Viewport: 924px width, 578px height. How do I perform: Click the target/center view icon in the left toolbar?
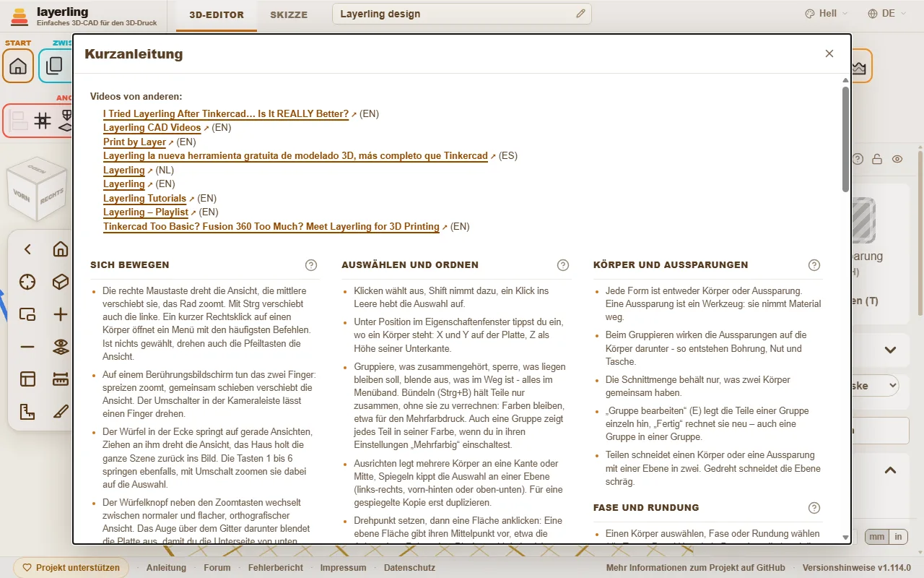pyautogui.click(x=27, y=282)
